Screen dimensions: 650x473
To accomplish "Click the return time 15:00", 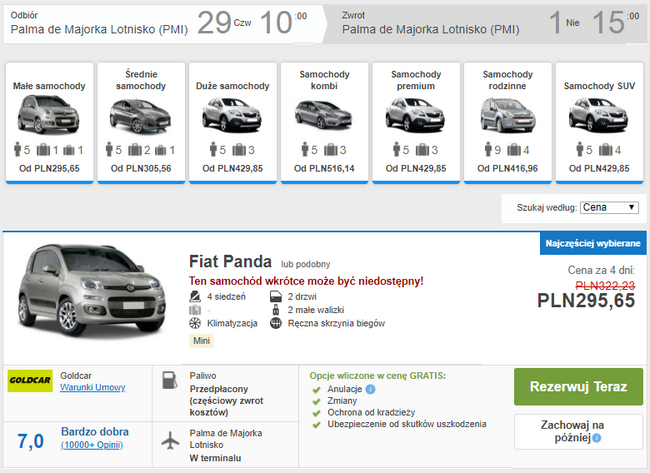I will coord(615,23).
